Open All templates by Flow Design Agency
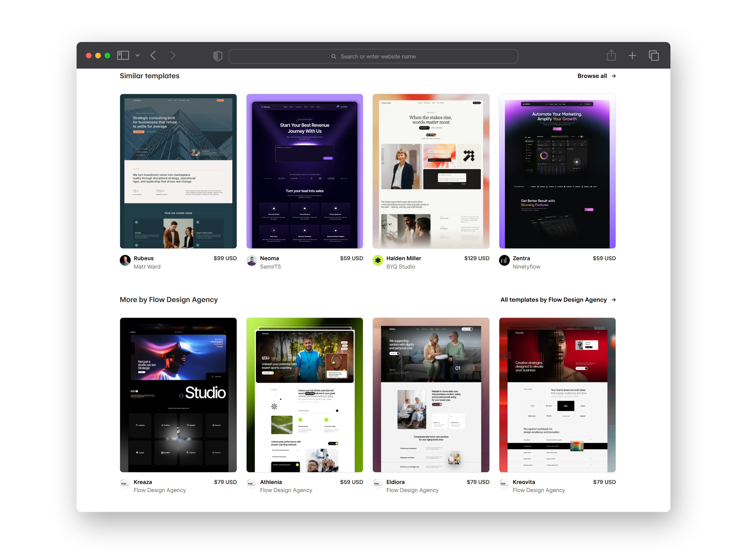 558,300
